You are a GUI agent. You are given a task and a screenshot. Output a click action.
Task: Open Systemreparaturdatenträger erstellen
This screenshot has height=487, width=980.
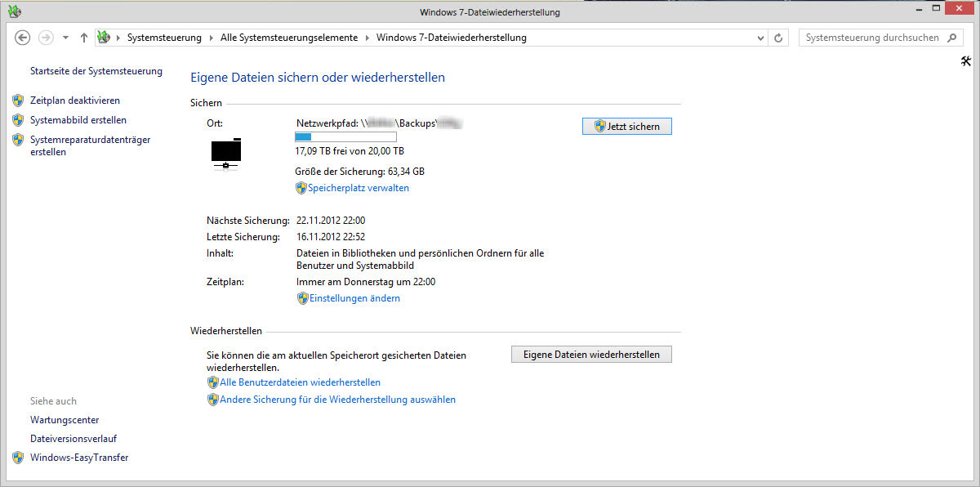91,145
